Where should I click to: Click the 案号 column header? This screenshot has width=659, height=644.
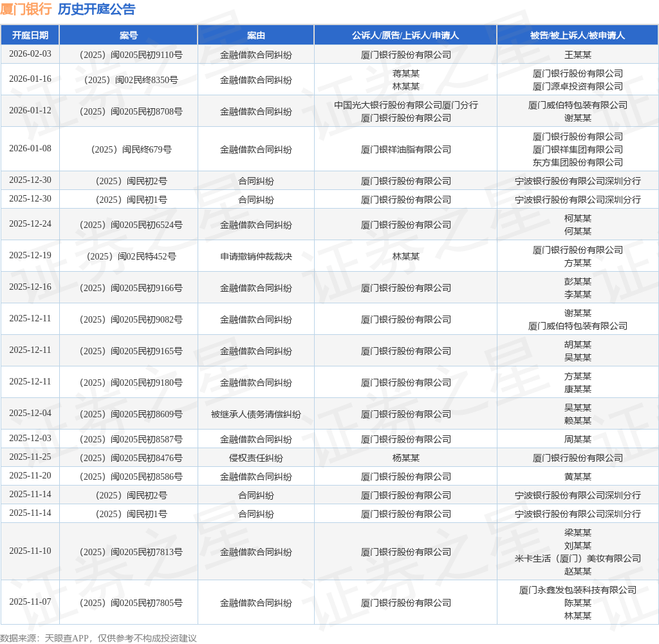pos(129,35)
